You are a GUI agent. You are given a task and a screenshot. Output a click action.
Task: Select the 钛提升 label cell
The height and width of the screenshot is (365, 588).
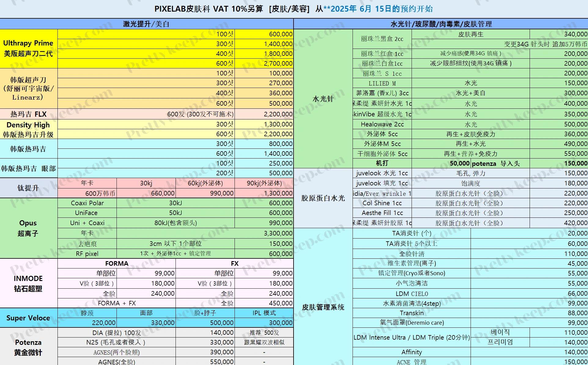[x=29, y=188]
